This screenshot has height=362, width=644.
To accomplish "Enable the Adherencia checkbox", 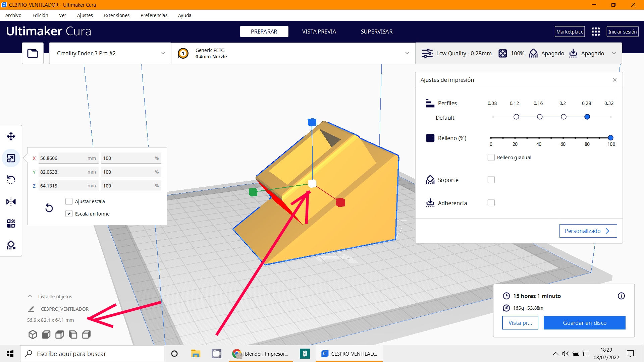I will (x=491, y=203).
